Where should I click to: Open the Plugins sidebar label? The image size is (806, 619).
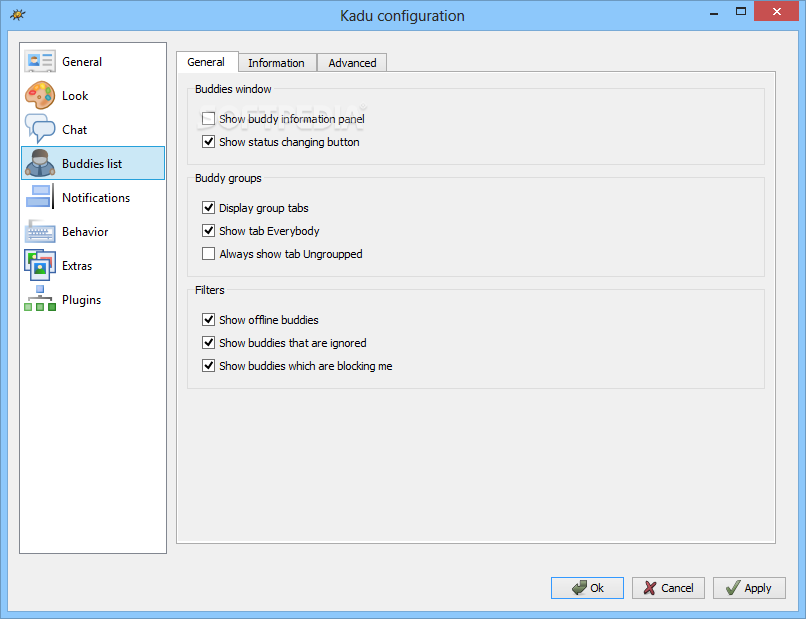tap(82, 300)
